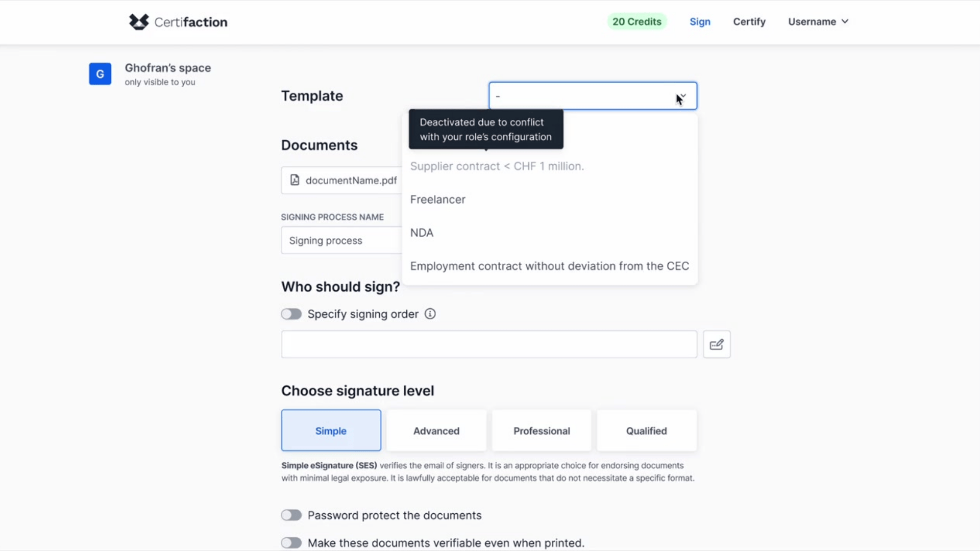Image resolution: width=980 pixels, height=551 pixels.
Task: Click the 20 Credits badge
Action: 636,21
